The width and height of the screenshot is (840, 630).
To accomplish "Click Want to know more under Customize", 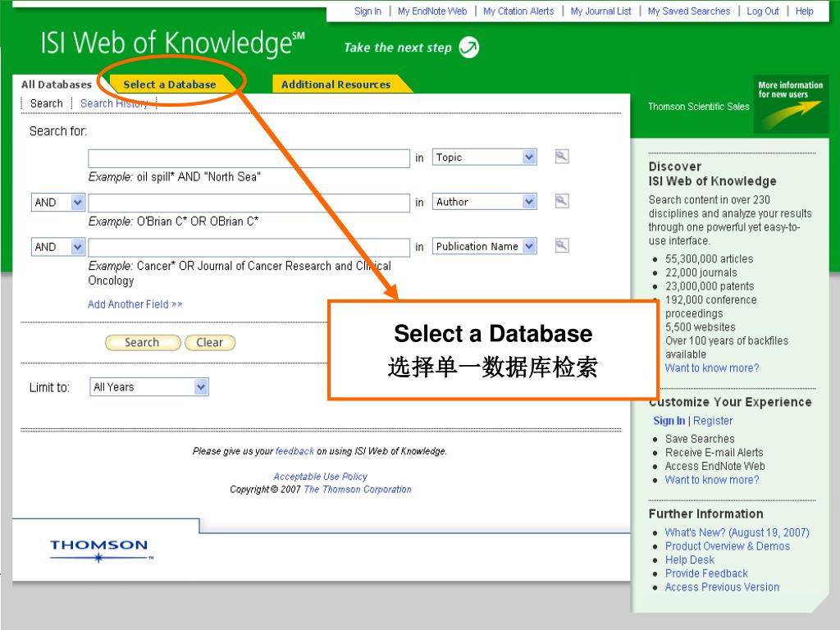I will point(712,479).
